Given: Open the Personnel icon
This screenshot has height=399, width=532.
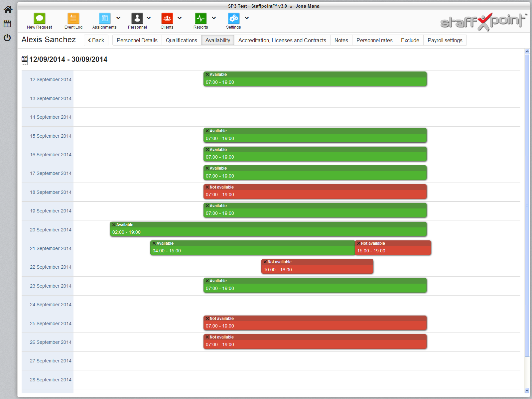Looking at the screenshot, I should [x=137, y=19].
